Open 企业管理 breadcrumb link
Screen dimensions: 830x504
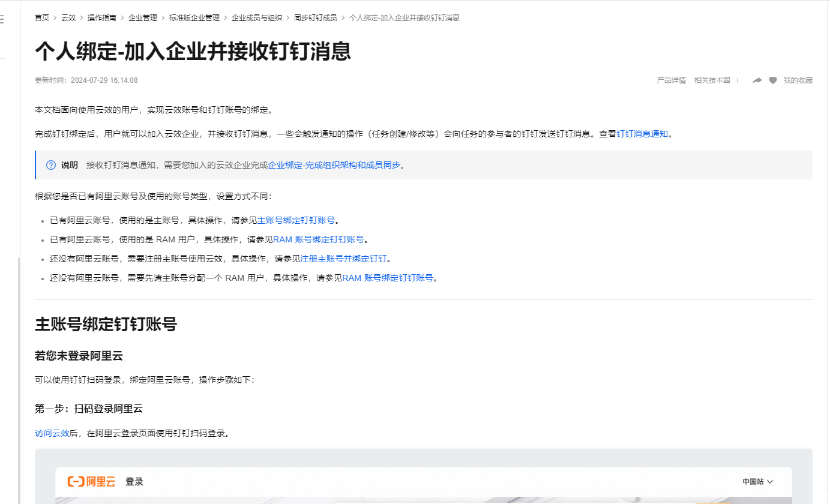pos(143,17)
